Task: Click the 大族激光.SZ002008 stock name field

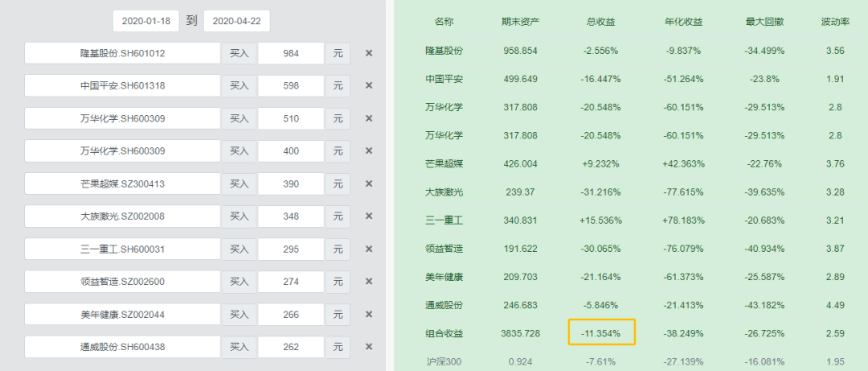Action: pyautogui.click(x=122, y=216)
